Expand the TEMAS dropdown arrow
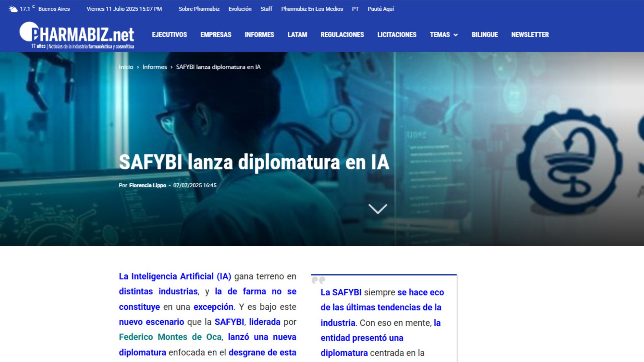Image resolution: width=644 pixels, height=362 pixels. 455,35
